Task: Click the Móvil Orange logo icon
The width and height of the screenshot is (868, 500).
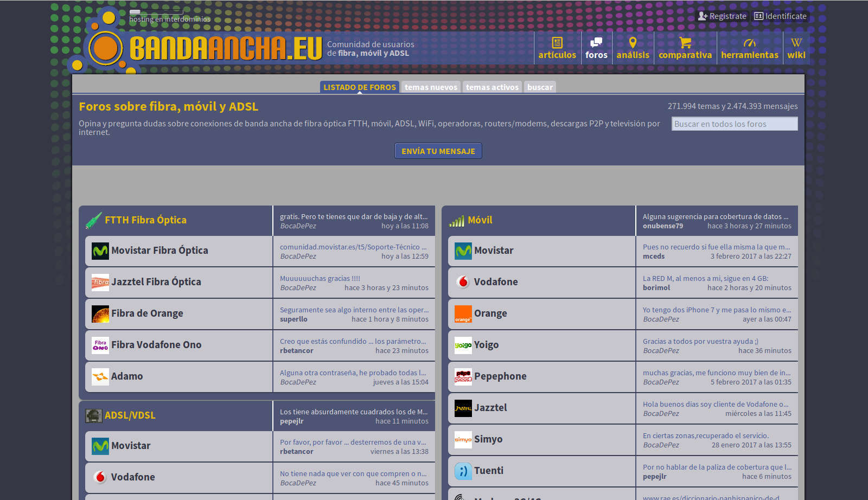Action: [463, 313]
